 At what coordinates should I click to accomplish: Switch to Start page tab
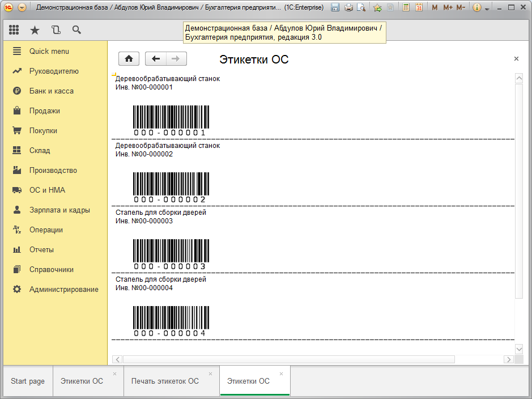point(28,381)
